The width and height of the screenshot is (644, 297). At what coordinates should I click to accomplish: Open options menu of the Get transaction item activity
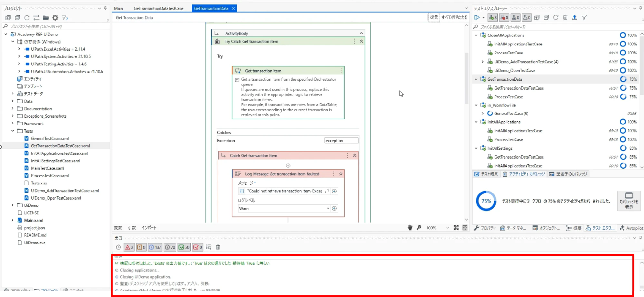click(341, 71)
